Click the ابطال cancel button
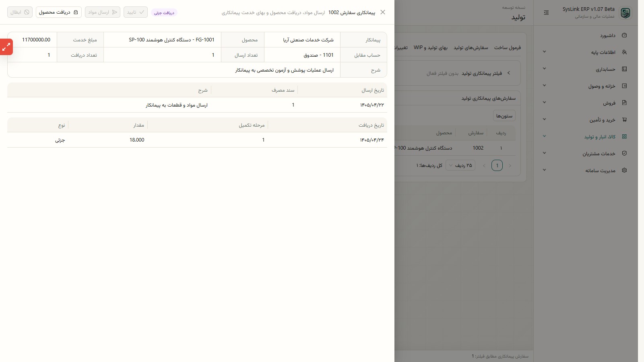The image size is (644, 362). [x=20, y=12]
